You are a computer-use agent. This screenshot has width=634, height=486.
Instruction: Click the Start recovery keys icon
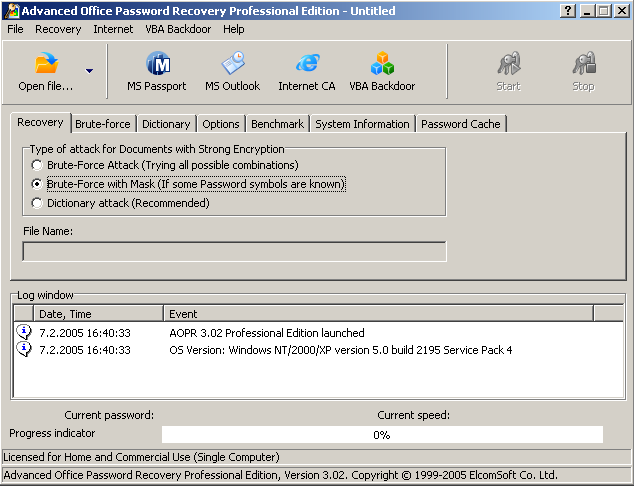point(509,63)
